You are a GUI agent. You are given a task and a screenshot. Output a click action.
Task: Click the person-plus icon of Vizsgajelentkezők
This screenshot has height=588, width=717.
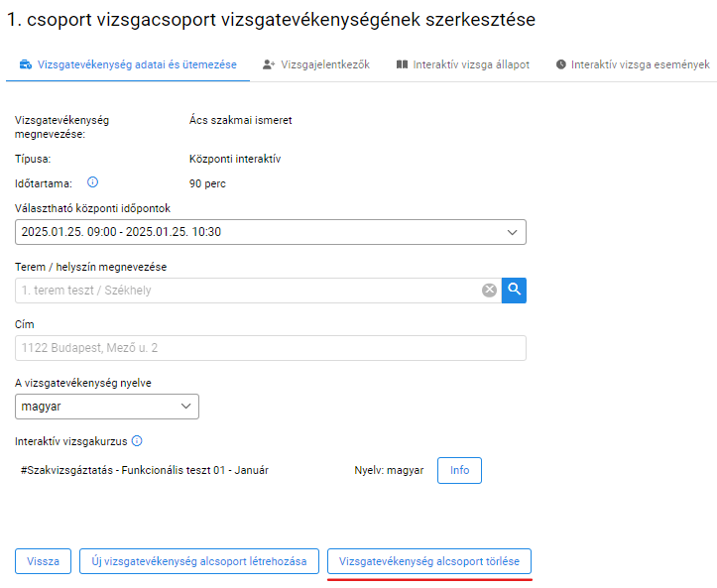(x=269, y=64)
